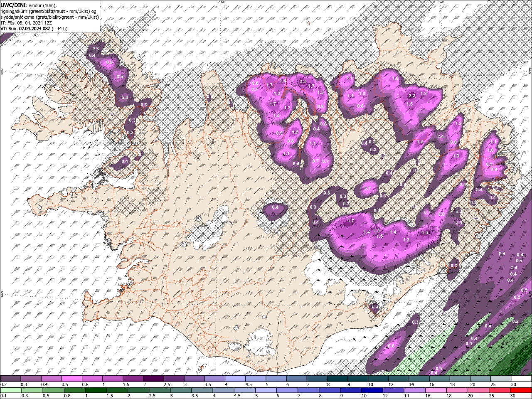Click the light grey 25–30 snow scale swatch
532x399 pixels.
pos(501,379)
